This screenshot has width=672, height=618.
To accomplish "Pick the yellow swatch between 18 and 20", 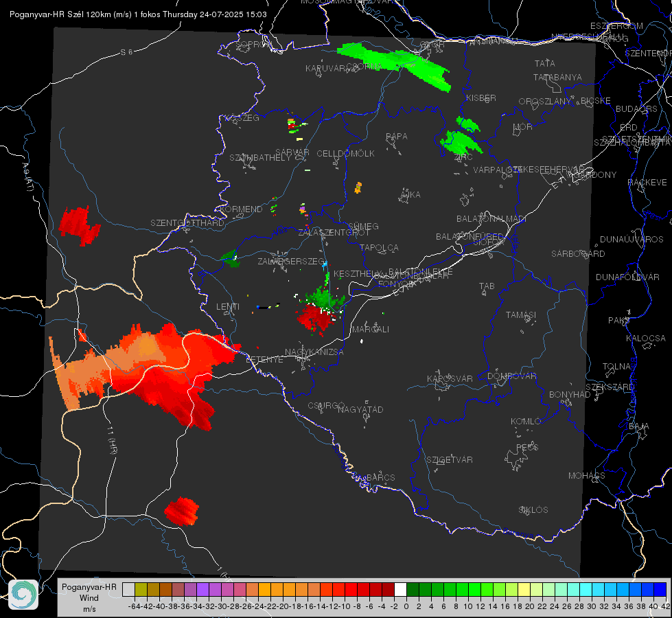I will (524, 589).
